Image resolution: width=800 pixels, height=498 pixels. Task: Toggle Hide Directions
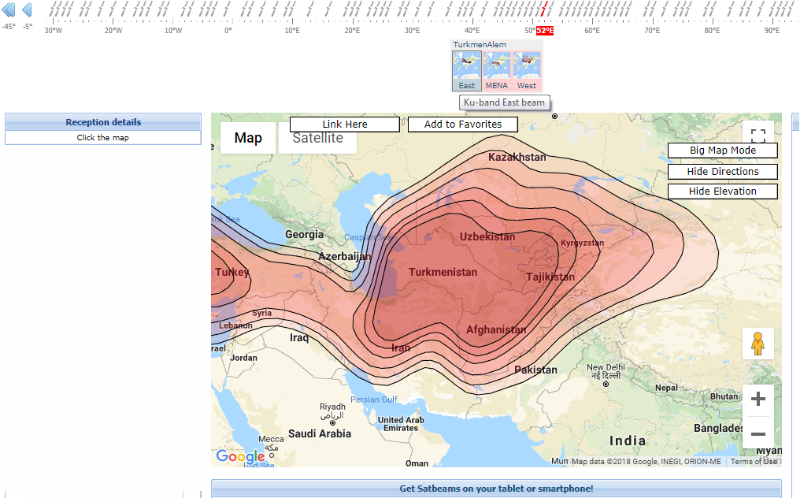point(722,171)
